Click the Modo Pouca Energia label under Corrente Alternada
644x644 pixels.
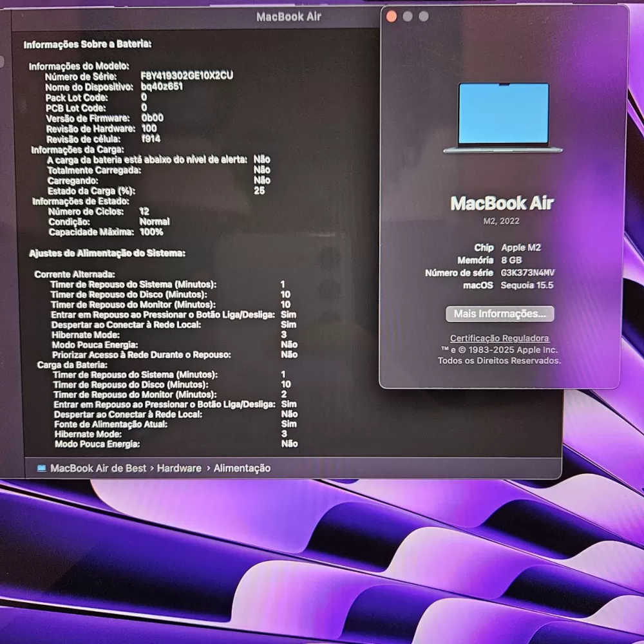tap(95, 345)
